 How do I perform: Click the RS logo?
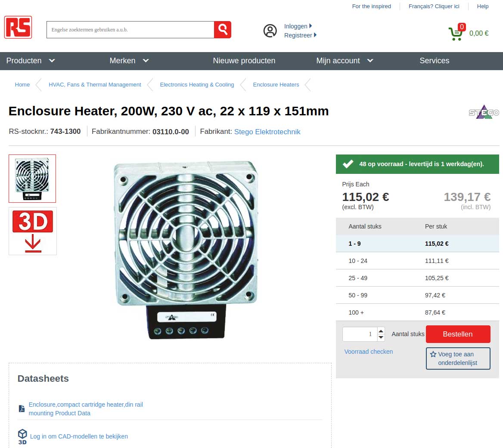pos(18,27)
